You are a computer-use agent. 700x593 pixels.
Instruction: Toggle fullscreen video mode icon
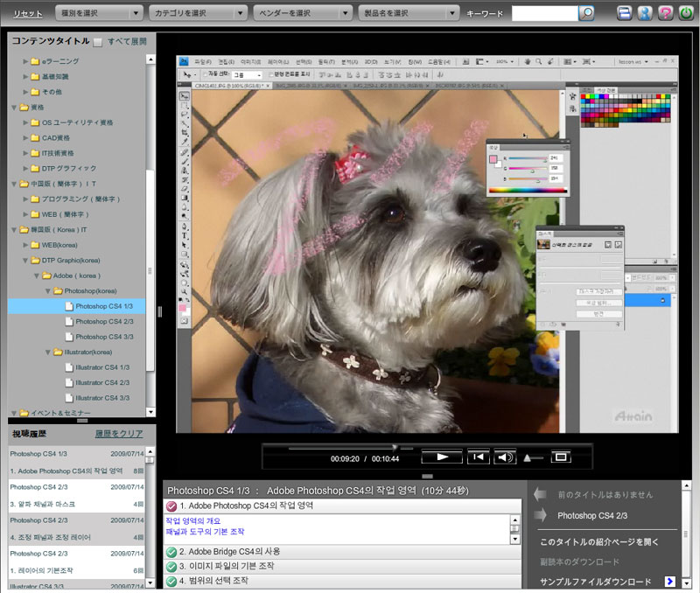(x=561, y=457)
